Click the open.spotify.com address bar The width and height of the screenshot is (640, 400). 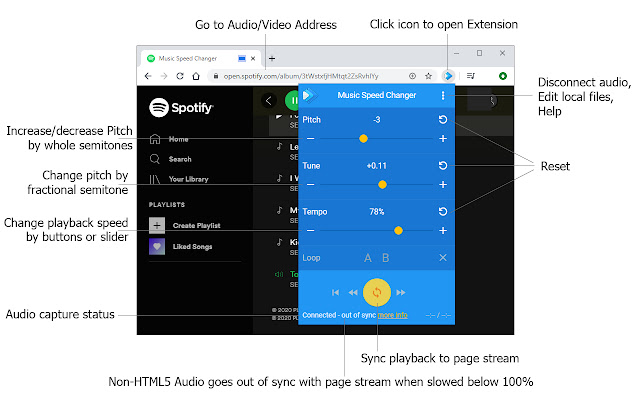(x=301, y=76)
